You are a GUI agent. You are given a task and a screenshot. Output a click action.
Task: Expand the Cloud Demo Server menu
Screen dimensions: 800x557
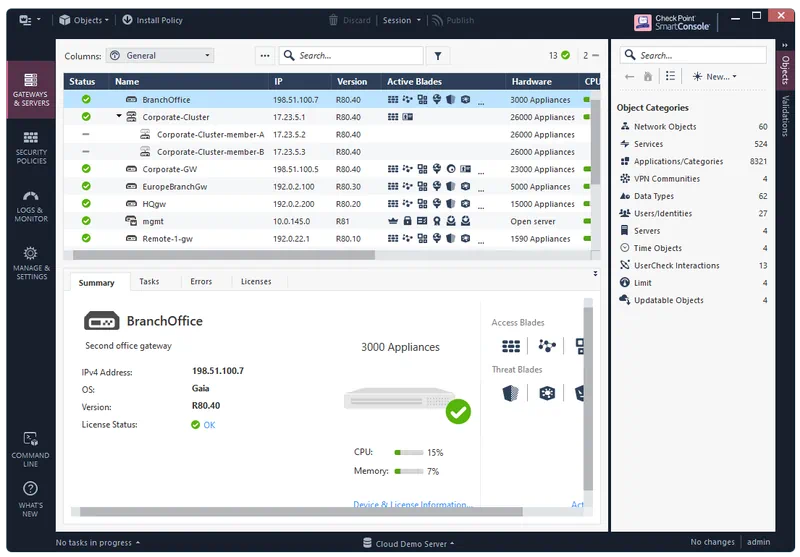click(409, 543)
